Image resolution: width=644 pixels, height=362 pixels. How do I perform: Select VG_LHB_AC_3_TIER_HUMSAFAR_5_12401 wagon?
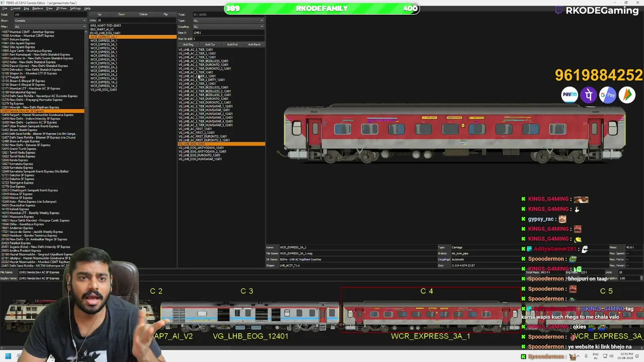pos(205,125)
